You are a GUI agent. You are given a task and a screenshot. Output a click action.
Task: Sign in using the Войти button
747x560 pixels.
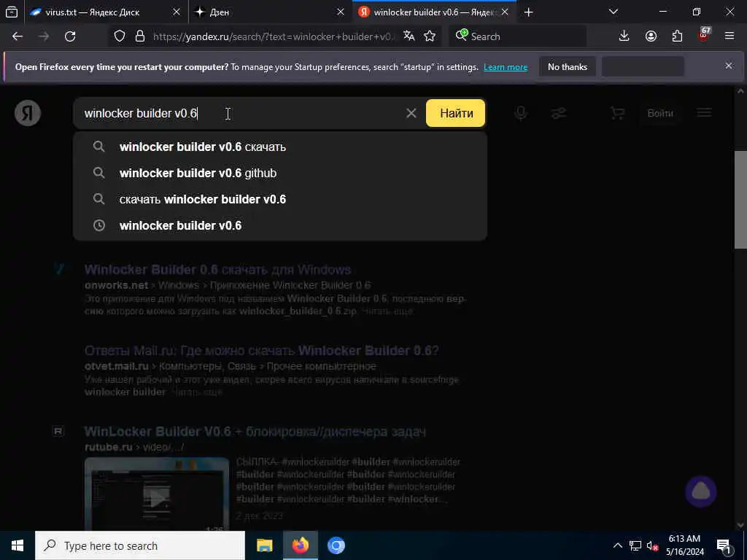tap(659, 113)
